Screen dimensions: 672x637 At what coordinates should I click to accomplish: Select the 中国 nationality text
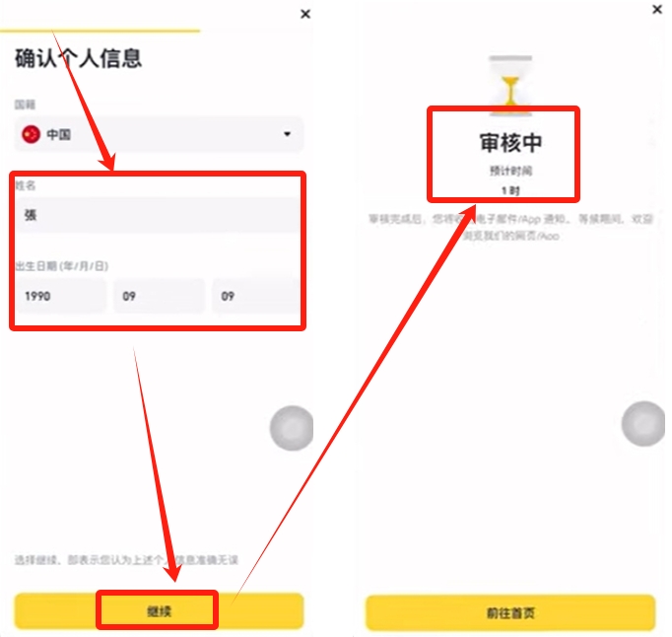click(58, 135)
